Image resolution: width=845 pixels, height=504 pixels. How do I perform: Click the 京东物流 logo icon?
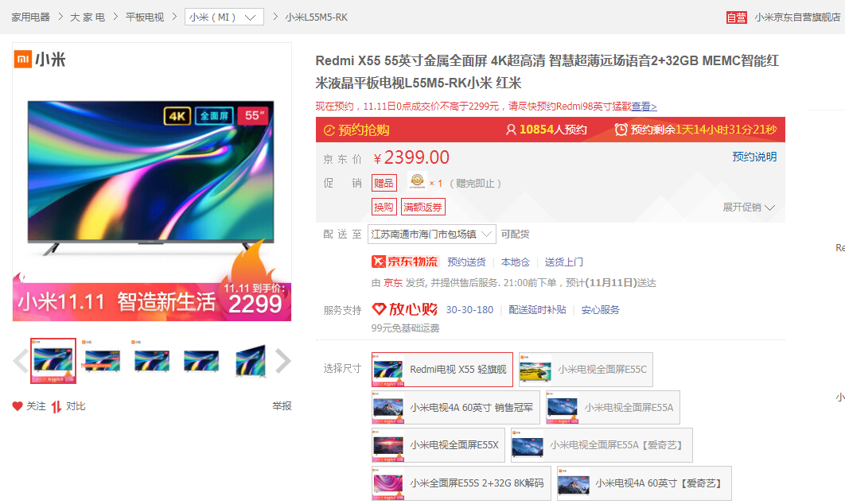click(405, 262)
